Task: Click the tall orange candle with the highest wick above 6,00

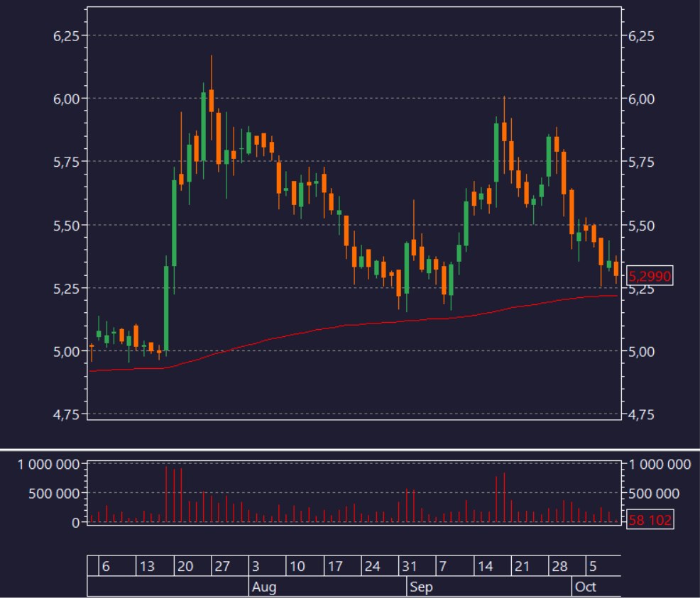Action: (211, 100)
